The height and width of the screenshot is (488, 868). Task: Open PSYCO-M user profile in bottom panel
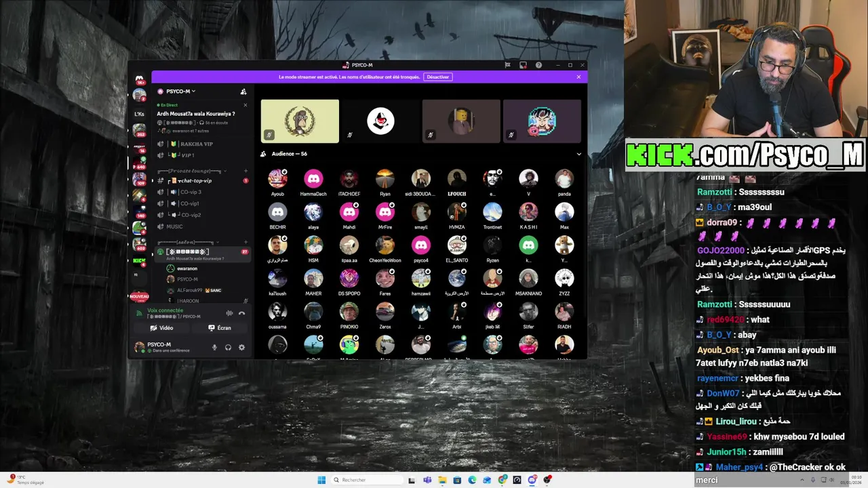pos(170,347)
